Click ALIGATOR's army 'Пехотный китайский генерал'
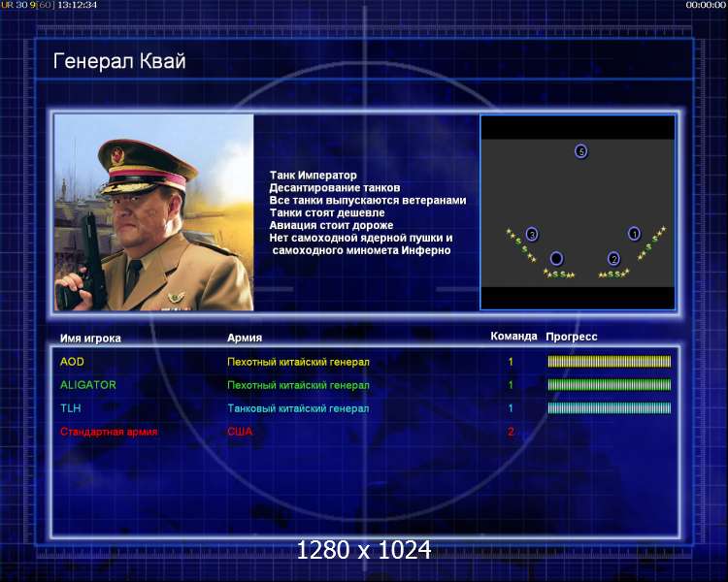Image resolution: width=728 pixels, height=582 pixels. [298, 385]
